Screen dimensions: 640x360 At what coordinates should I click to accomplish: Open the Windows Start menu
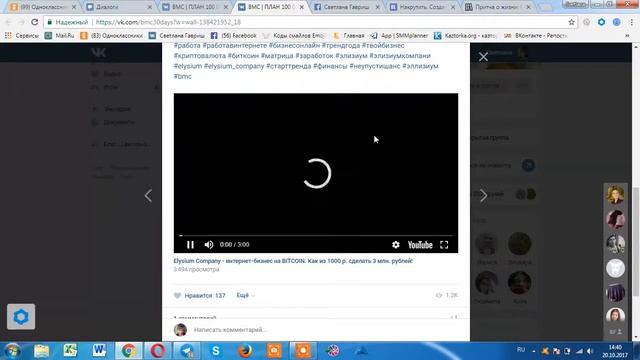tap(12, 351)
